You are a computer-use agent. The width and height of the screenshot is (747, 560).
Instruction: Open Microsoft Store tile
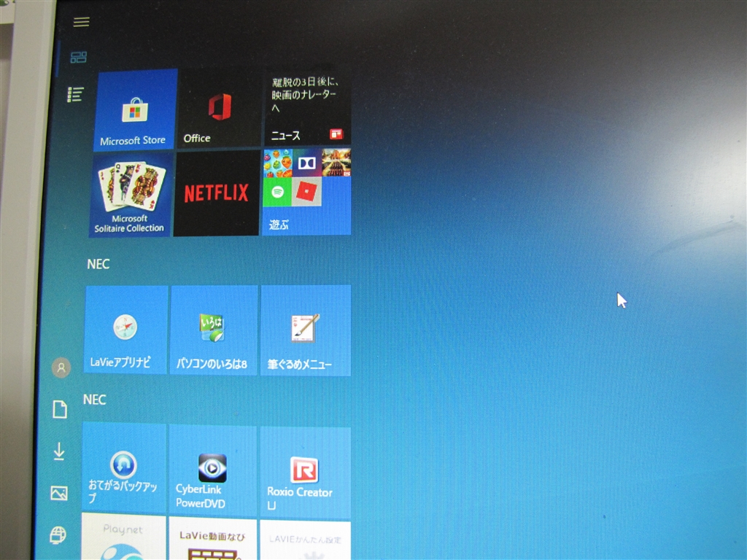[x=135, y=110]
